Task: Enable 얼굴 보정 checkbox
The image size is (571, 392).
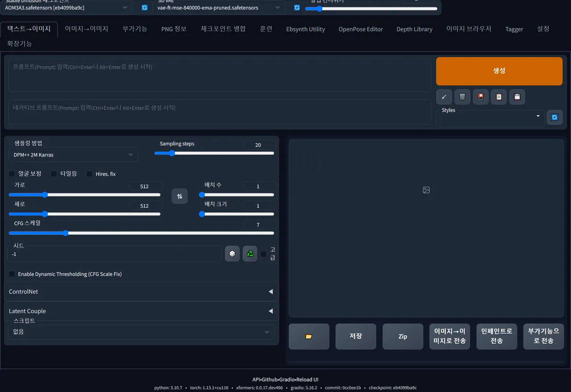Action: (12, 173)
